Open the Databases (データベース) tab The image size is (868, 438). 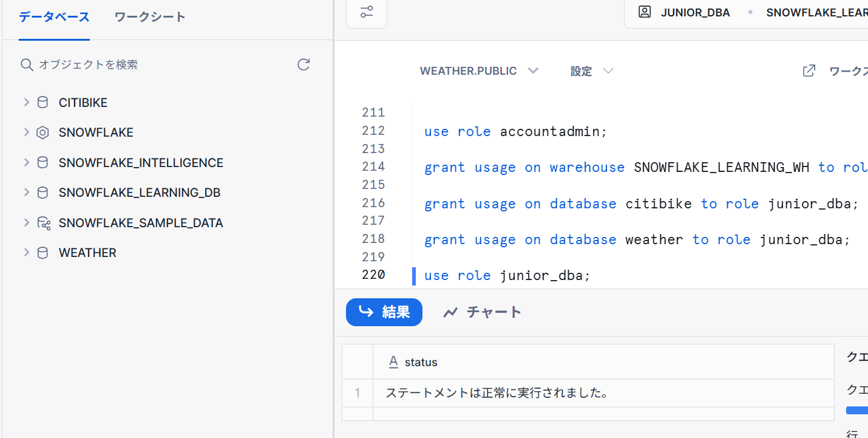click(x=54, y=17)
